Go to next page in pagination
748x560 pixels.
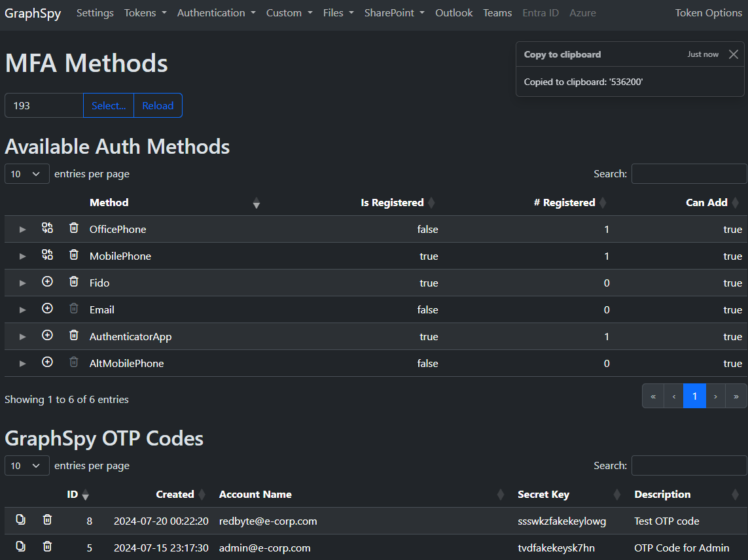coord(715,396)
